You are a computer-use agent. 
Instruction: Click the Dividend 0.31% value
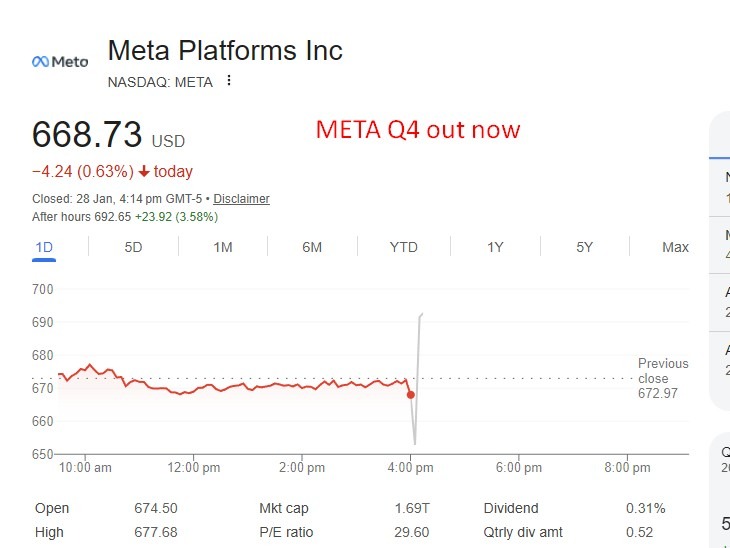(x=645, y=508)
